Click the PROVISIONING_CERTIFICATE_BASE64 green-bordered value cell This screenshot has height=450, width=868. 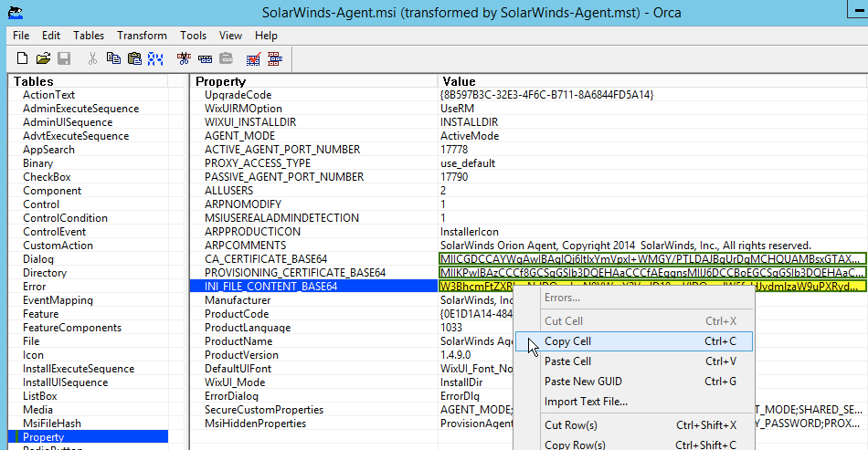(652, 273)
